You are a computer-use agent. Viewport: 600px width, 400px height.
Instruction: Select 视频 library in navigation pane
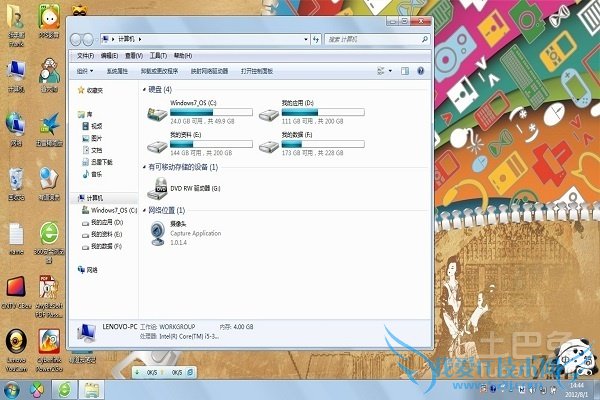[92, 126]
